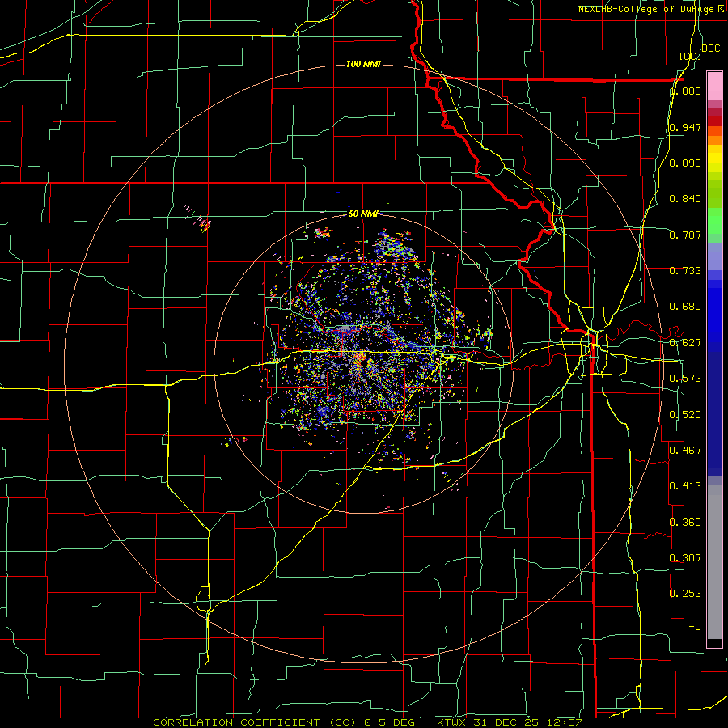
Task: Click the 0.947 legend value
Action: click(685, 127)
